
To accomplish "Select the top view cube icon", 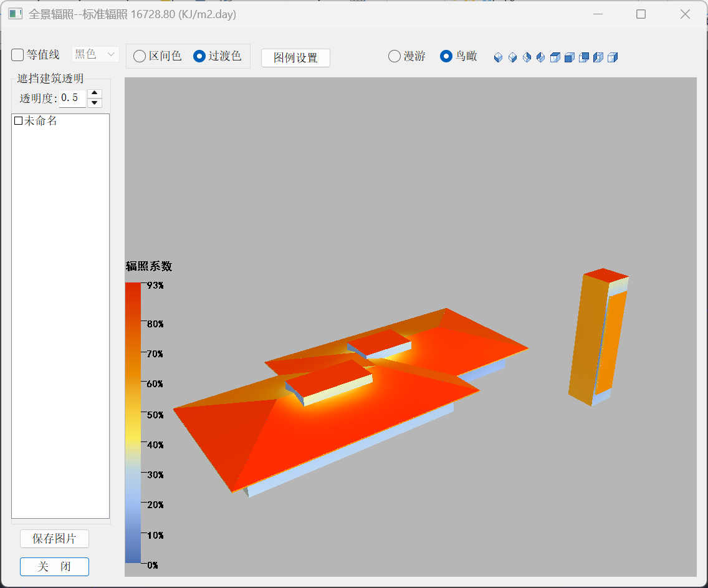I will point(555,57).
